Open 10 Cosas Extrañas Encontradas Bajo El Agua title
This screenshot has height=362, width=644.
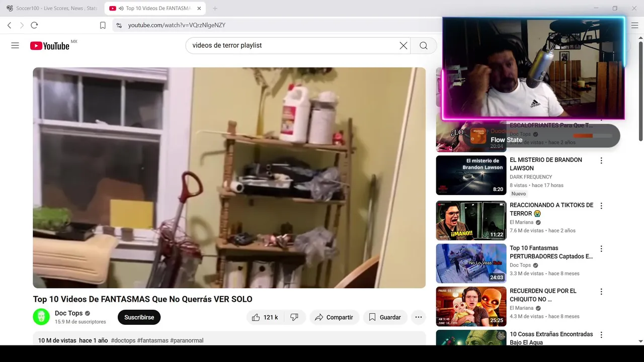(x=551, y=338)
